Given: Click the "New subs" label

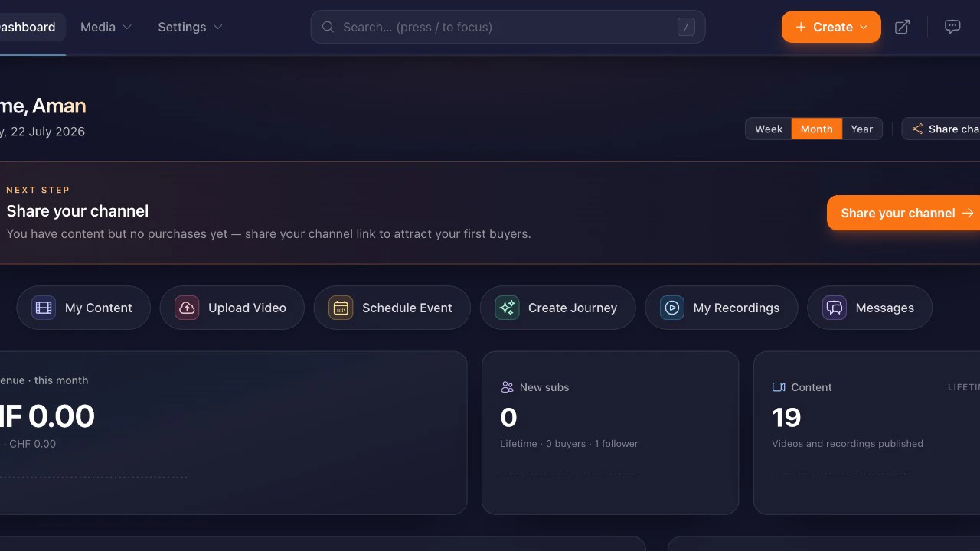Looking at the screenshot, I should point(544,387).
